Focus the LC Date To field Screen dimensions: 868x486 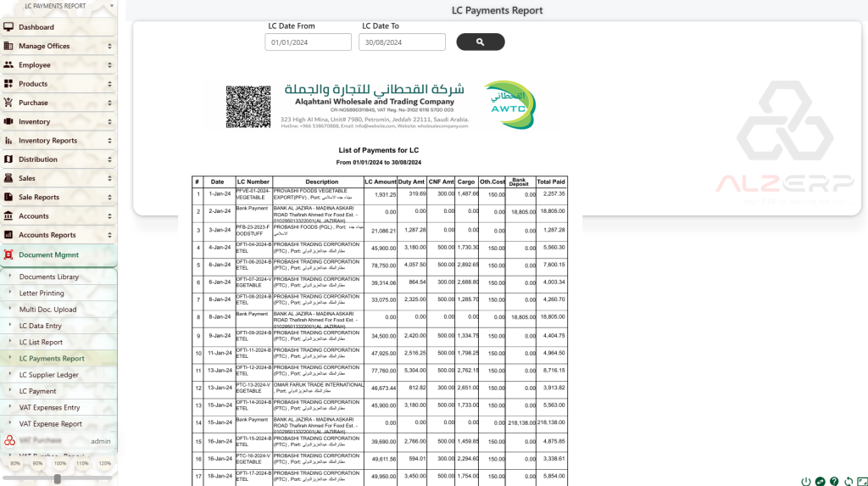pyautogui.click(x=402, y=42)
